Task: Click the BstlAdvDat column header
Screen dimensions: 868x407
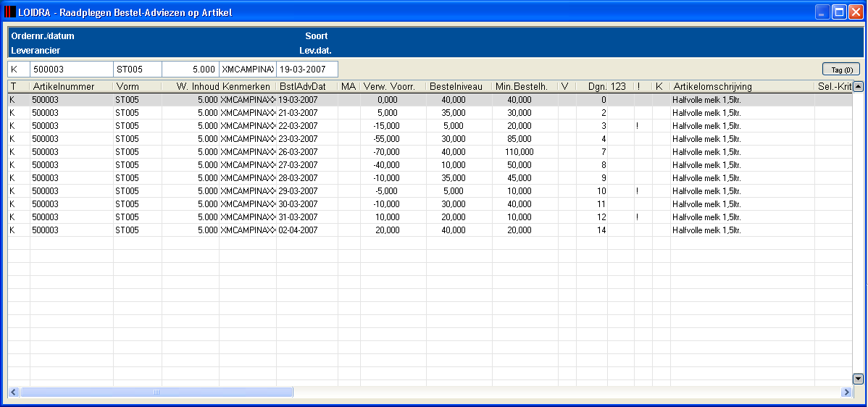Action: 306,87
